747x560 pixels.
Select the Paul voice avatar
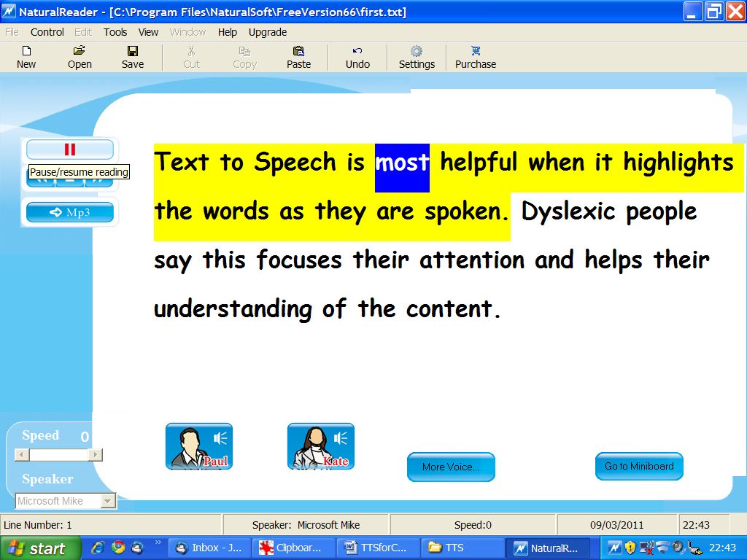tap(198, 445)
